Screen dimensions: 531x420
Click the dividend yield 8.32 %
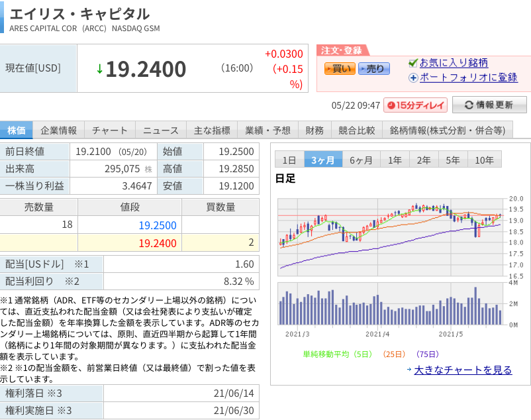239,282
